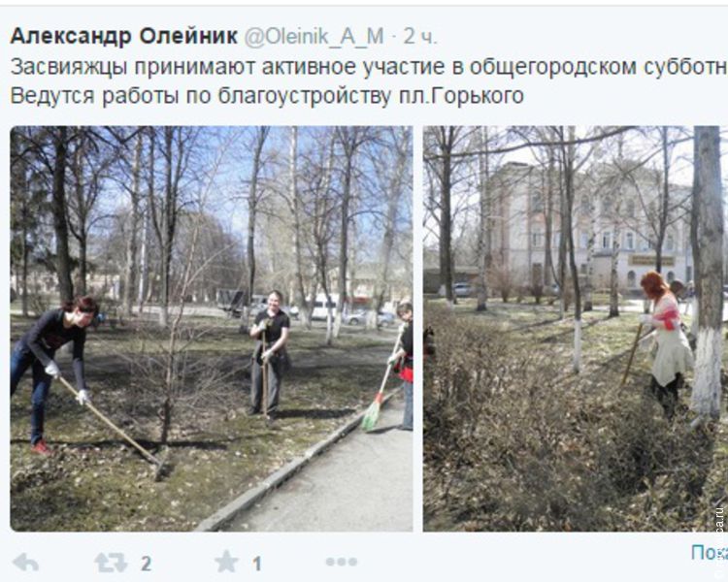Click the reply arrow icon under the tweet
The image size is (728, 582).
point(26,563)
